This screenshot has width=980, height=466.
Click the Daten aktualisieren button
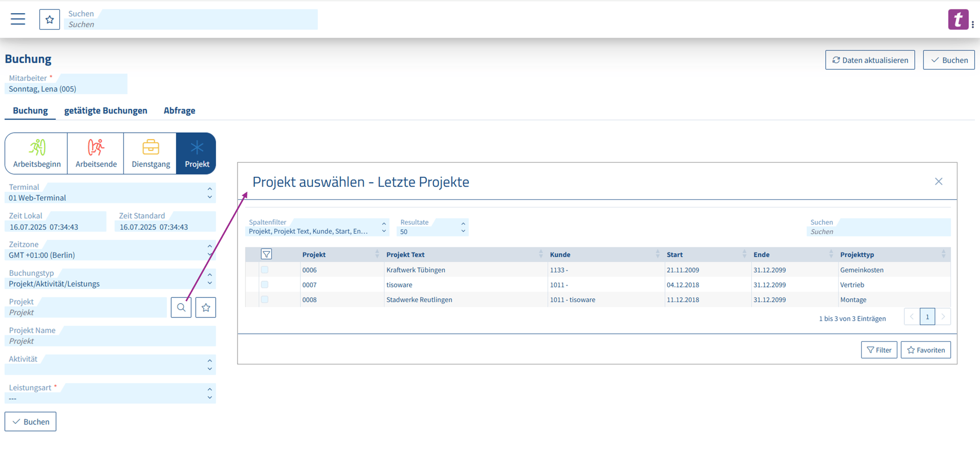(870, 60)
